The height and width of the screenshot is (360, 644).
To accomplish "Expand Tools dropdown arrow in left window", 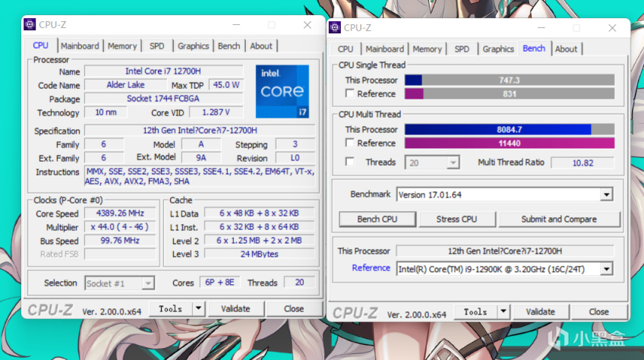I will click(198, 308).
